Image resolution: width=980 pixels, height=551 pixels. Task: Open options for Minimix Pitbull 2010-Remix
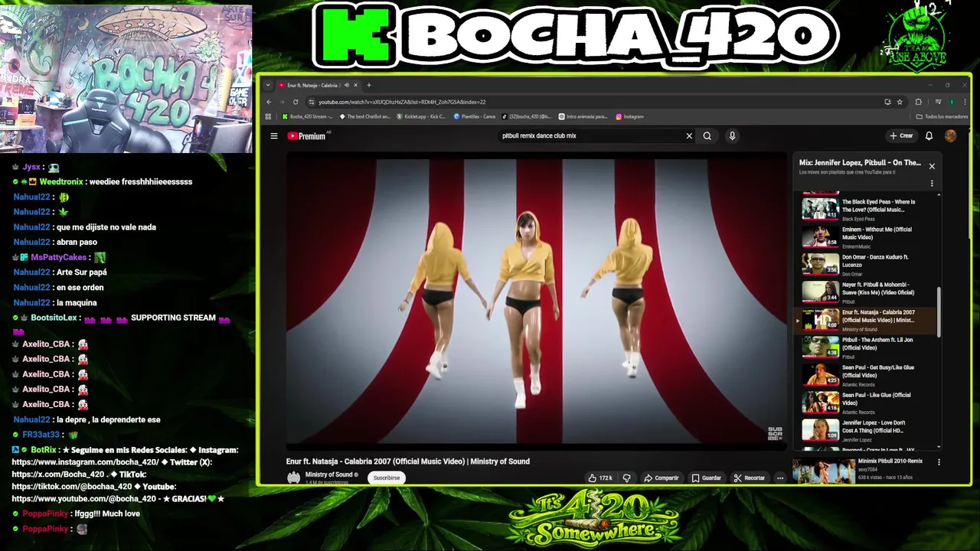939,462
